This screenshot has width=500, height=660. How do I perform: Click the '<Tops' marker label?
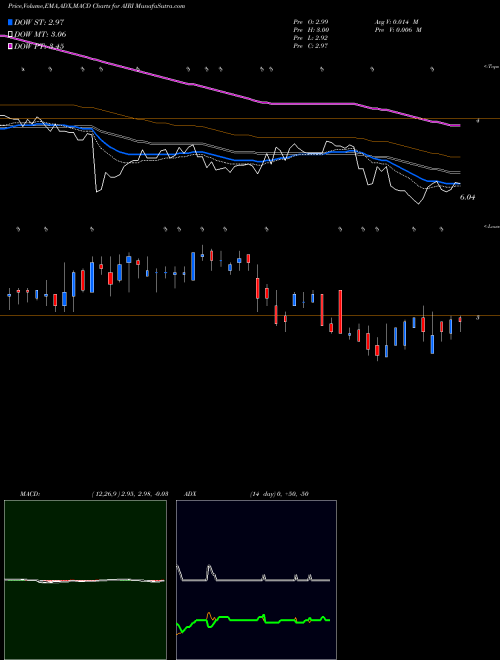click(x=492, y=67)
